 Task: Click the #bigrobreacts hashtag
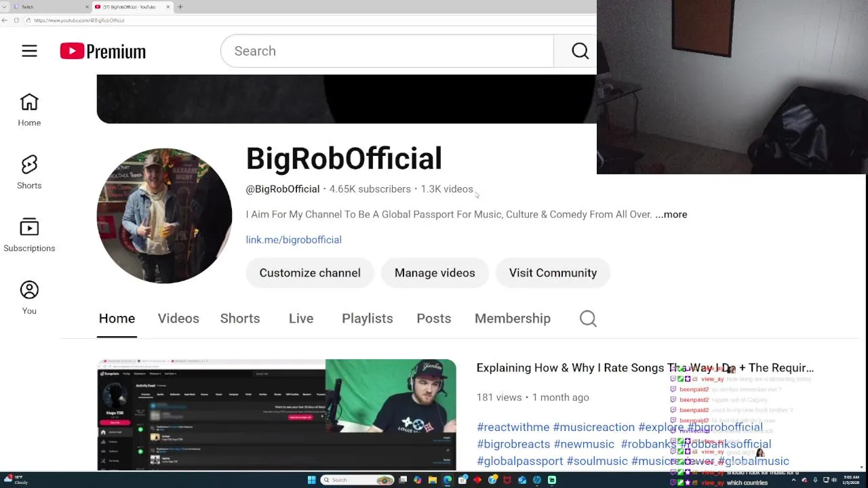tap(513, 444)
